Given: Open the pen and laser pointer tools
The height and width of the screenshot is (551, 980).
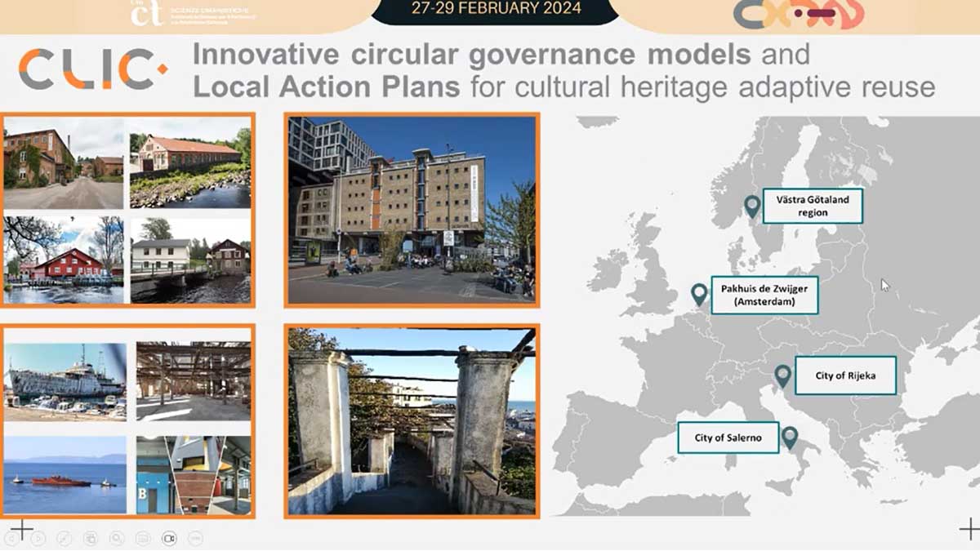Looking at the screenshot, I should coord(65,538).
